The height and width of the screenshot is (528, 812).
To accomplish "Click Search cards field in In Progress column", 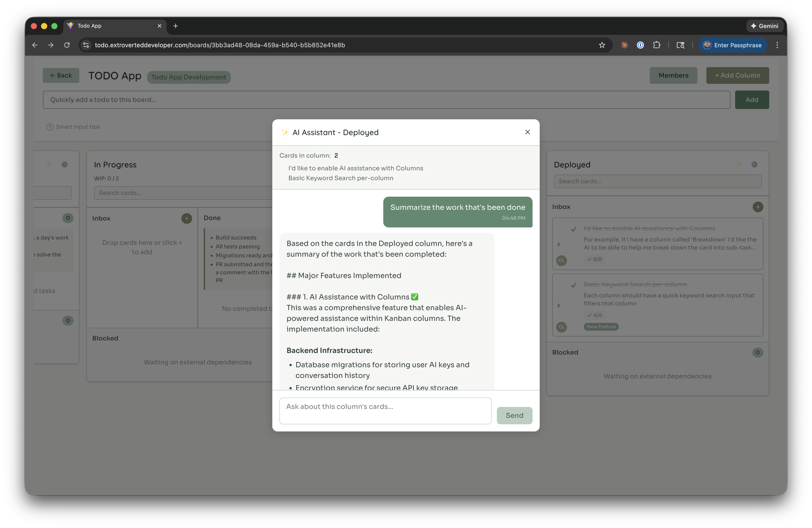I will click(183, 193).
